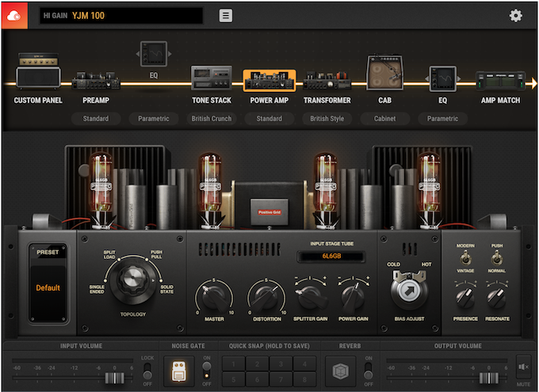Click the Split Load topology label
The width and height of the screenshot is (539, 392).
coord(109,254)
